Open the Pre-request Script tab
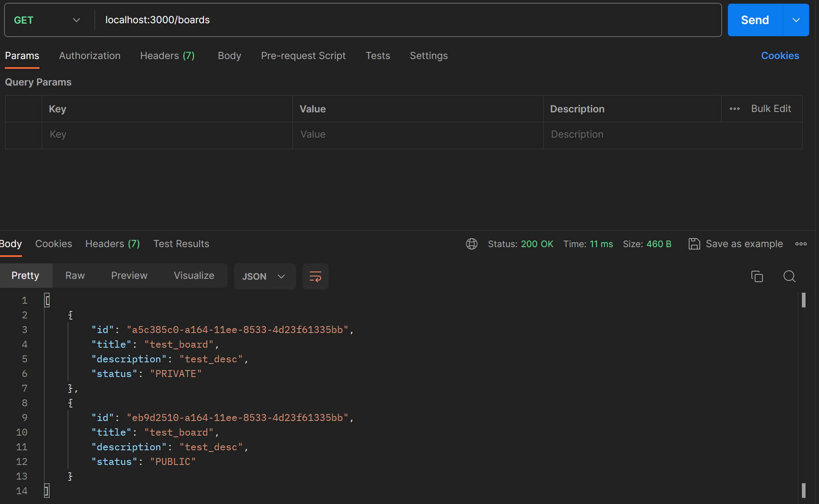Screen dimensions: 819x504 coord(303,56)
